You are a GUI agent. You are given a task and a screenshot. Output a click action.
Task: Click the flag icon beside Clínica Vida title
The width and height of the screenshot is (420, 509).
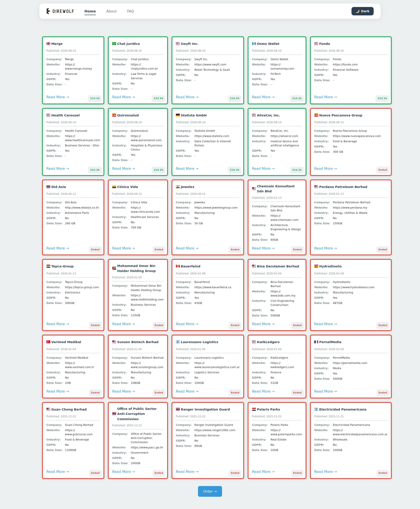tap(114, 187)
